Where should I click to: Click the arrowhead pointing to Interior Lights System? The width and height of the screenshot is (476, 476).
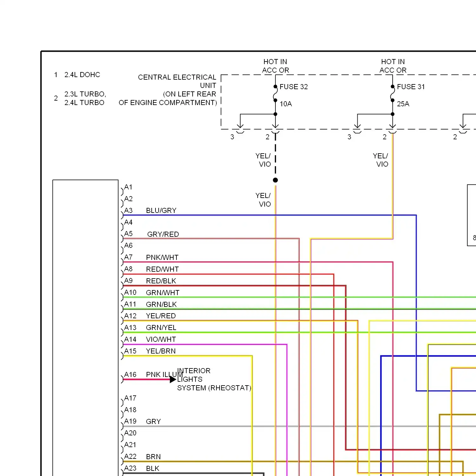[x=173, y=379]
